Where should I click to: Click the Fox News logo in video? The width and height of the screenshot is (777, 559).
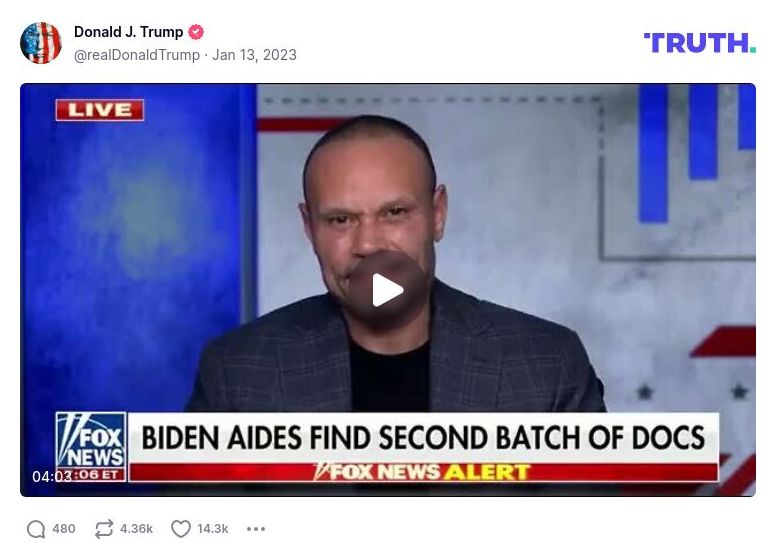[91, 441]
